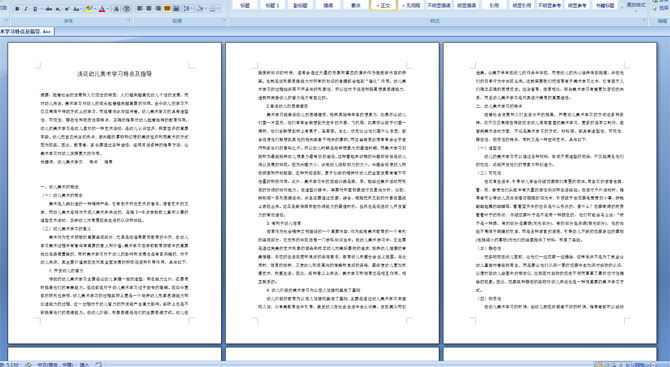Open the Font dialog launcher
Image resolution: width=670 pixels, height=367 pixels.
click(x=129, y=20)
